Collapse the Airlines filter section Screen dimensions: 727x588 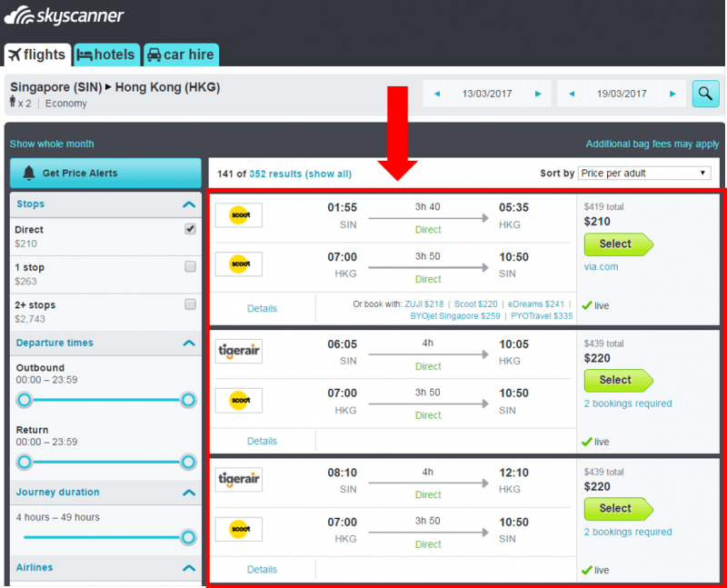(189, 568)
